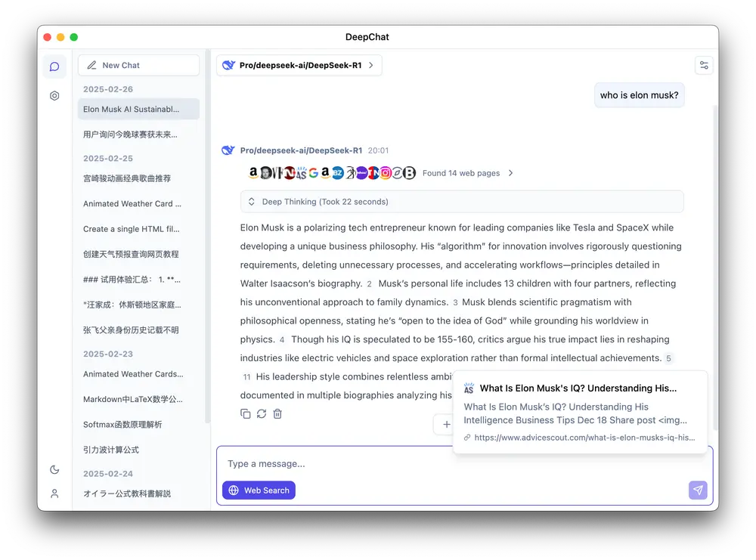This screenshot has width=756, height=560.
Task: Focus the Type a message input field
Action: pyautogui.click(x=454, y=464)
